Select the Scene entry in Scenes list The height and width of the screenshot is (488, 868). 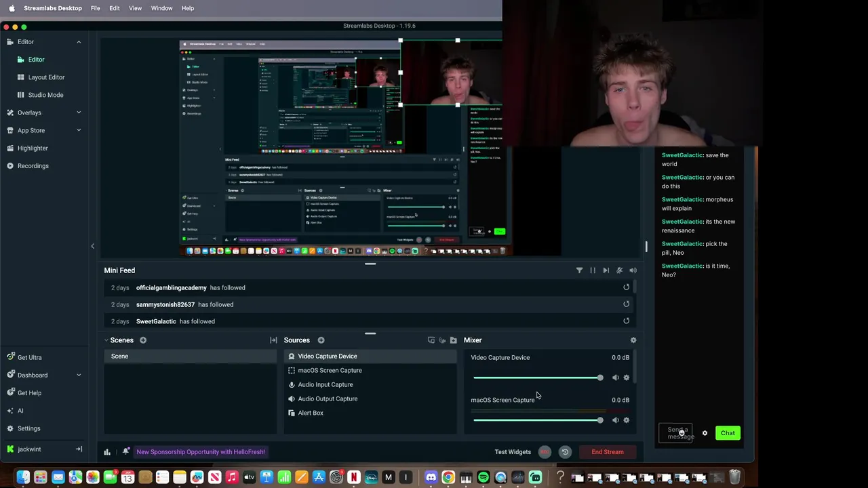click(191, 356)
